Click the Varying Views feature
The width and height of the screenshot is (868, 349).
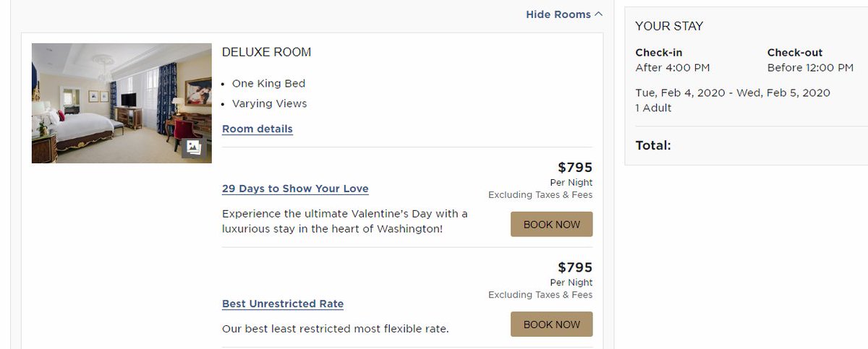coord(269,103)
